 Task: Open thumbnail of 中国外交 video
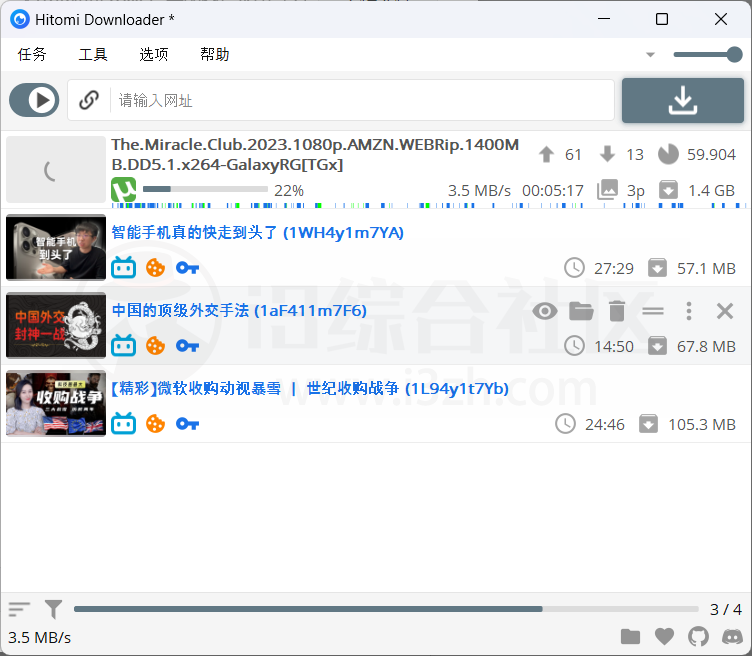pyautogui.click(x=56, y=325)
